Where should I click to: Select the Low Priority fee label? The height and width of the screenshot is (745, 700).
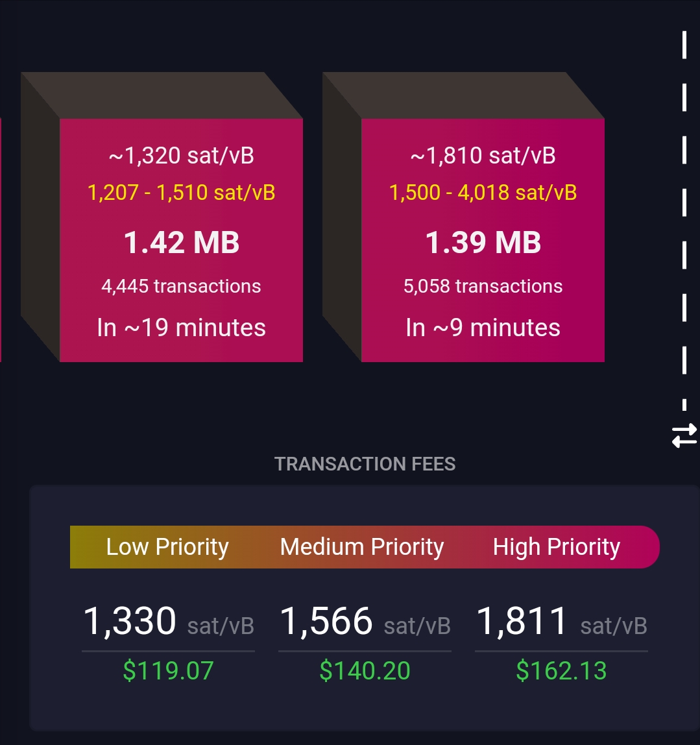pos(167,547)
